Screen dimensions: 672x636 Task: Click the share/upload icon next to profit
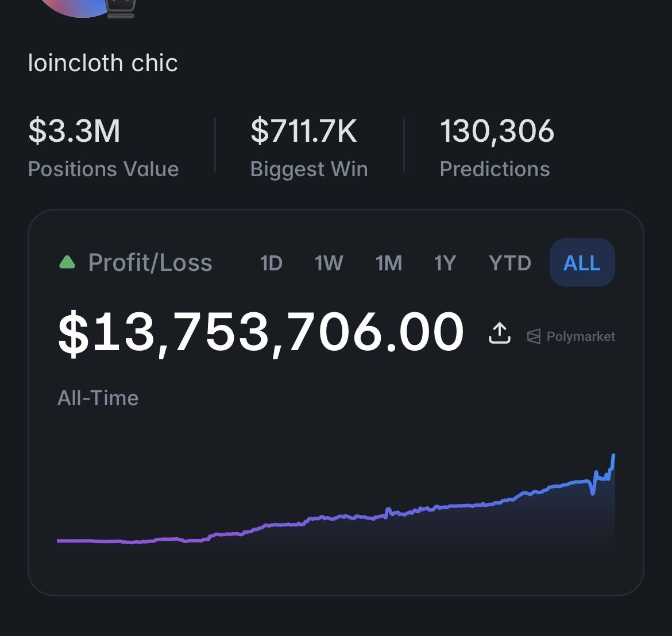click(x=499, y=333)
